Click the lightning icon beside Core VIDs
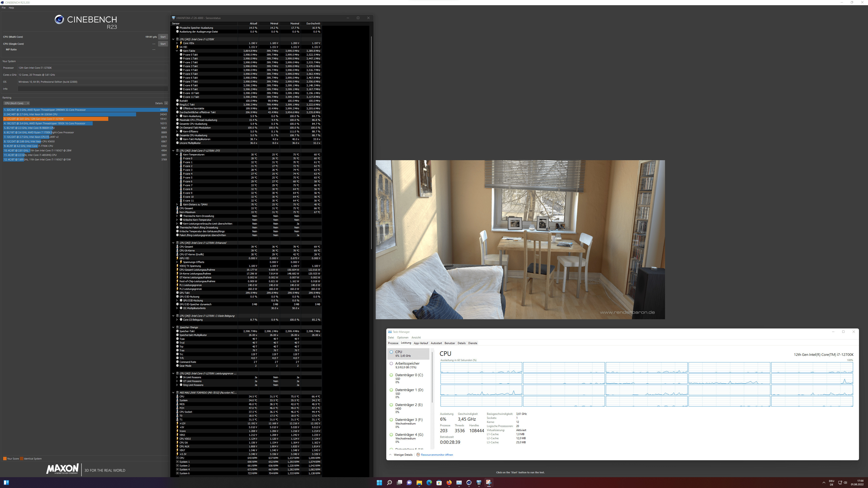 click(181, 43)
